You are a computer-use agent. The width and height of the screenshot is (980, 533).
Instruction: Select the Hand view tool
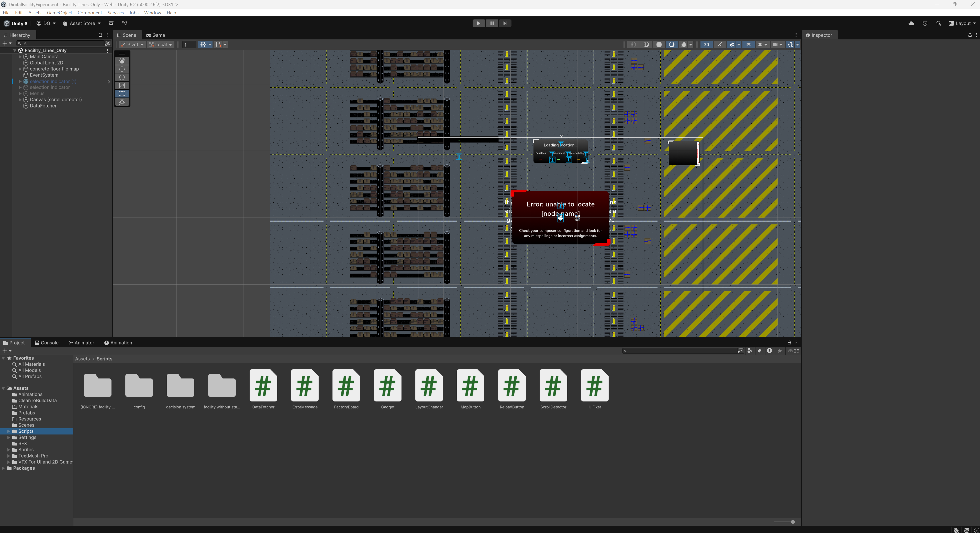(x=122, y=61)
